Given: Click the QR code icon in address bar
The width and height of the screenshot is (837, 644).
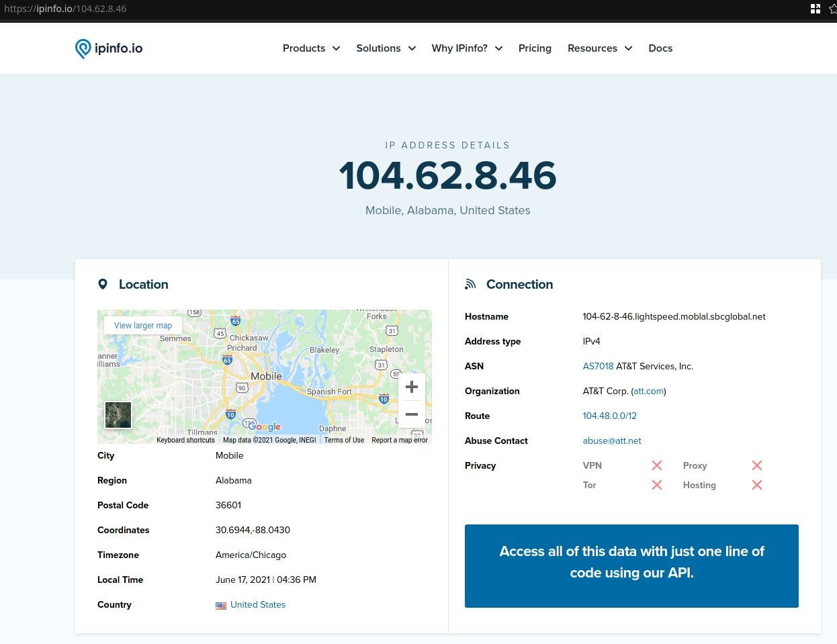Looking at the screenshot, I should click(x=815, y=9).
